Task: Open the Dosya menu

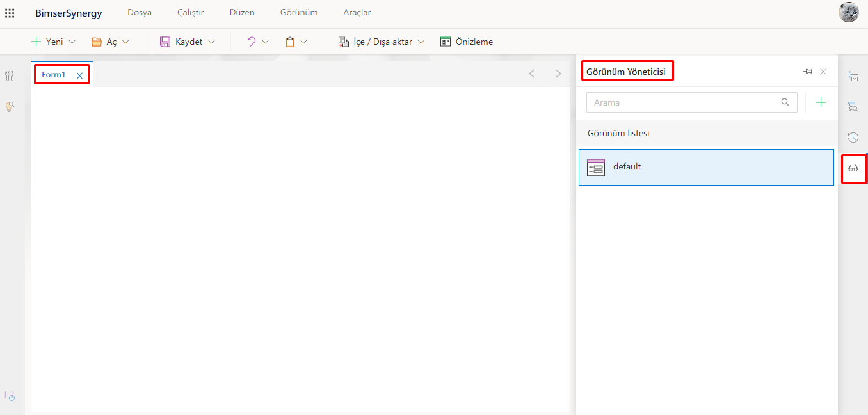Action: click(x=140, y=13)
